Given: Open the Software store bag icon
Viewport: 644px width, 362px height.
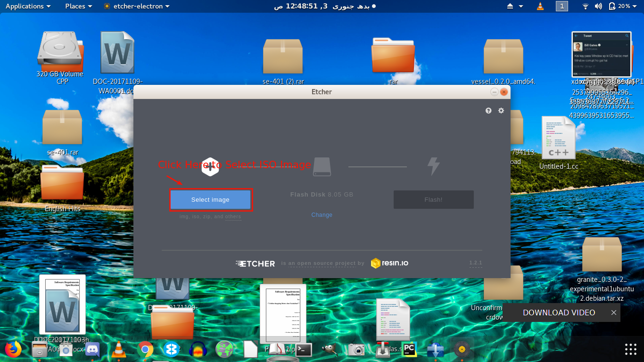Looking at the screenshot, I should click(66, 349).
